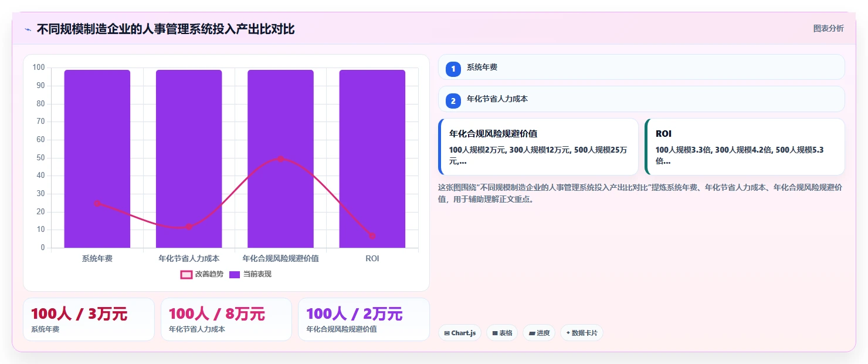Viewport: 868px width, 364px height.
Task: Click the Chart.js tag
Action: 460,333
